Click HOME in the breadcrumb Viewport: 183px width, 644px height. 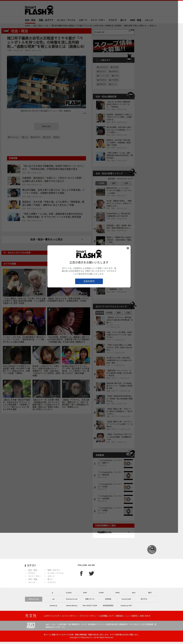pos(27,25)
